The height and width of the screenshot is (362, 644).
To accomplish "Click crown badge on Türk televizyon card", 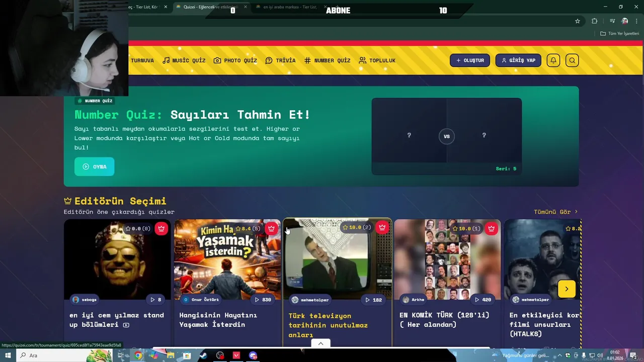I will tap(382, 227).
